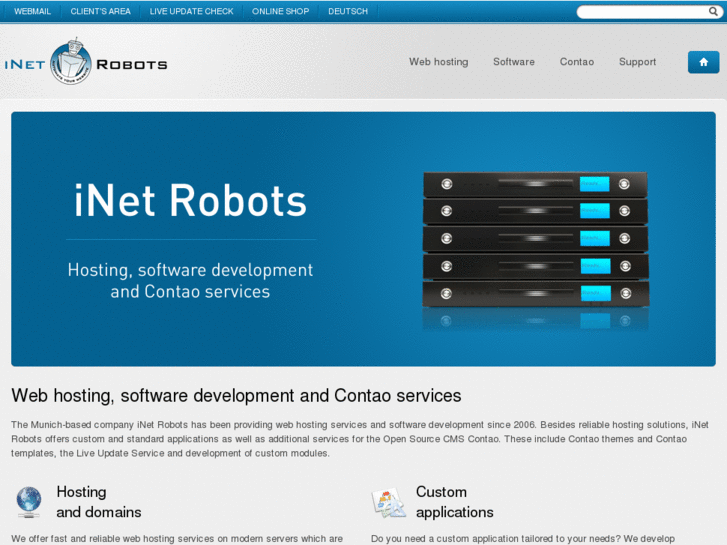
Task: Focus the search input field
Action: (640, 12)
